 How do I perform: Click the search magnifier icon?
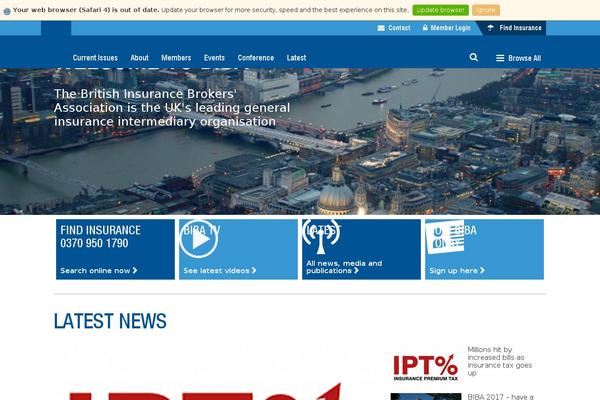coord(473,57)
